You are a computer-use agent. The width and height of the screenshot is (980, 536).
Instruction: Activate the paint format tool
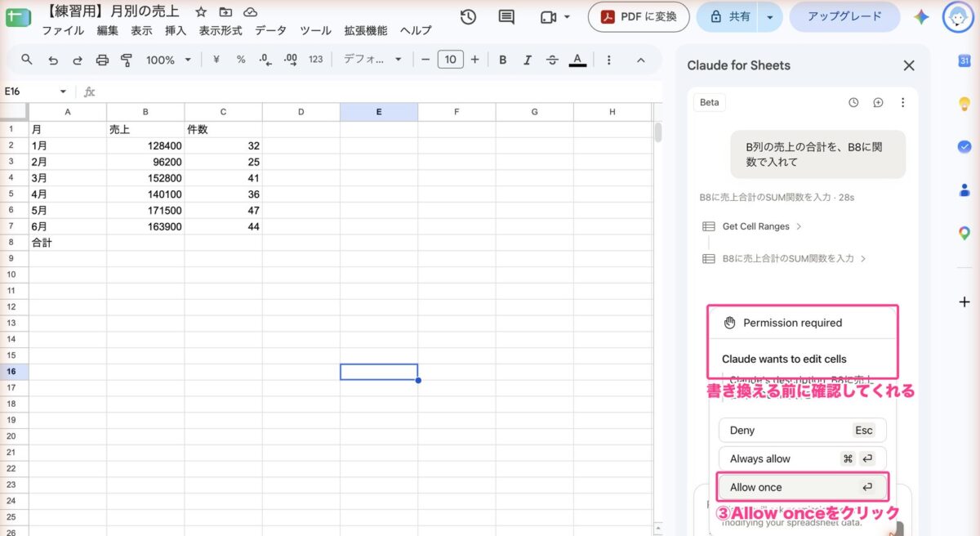(x=127, y=60)
